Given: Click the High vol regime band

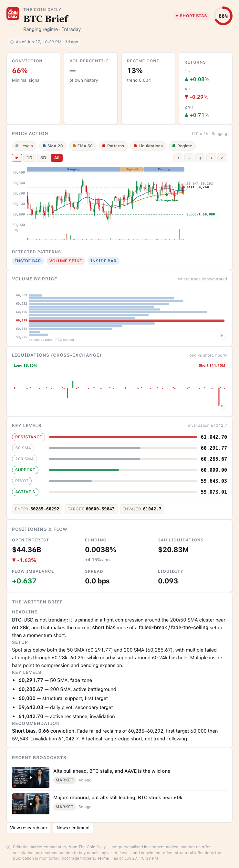Looking at the screenshot, I should pos(132,170).
